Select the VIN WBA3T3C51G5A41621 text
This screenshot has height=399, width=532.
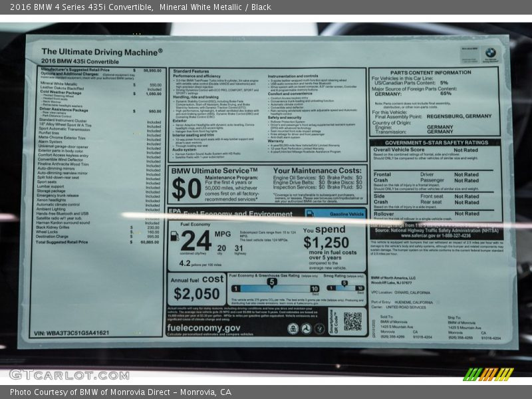72,333
